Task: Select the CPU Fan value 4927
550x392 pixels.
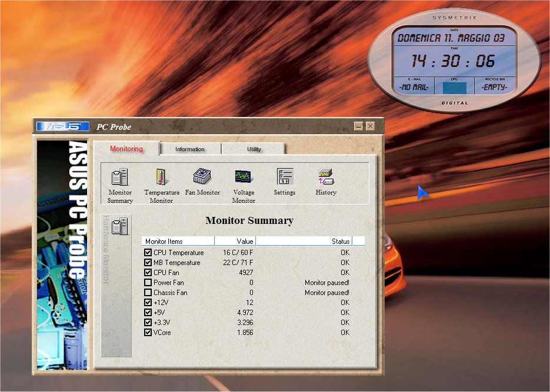Action: (246, 273)
